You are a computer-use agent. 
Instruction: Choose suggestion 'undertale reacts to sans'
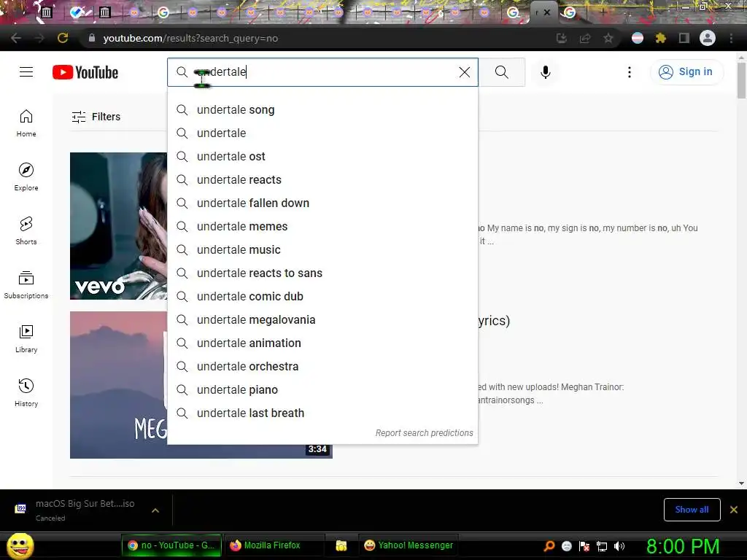pos(322,273)
